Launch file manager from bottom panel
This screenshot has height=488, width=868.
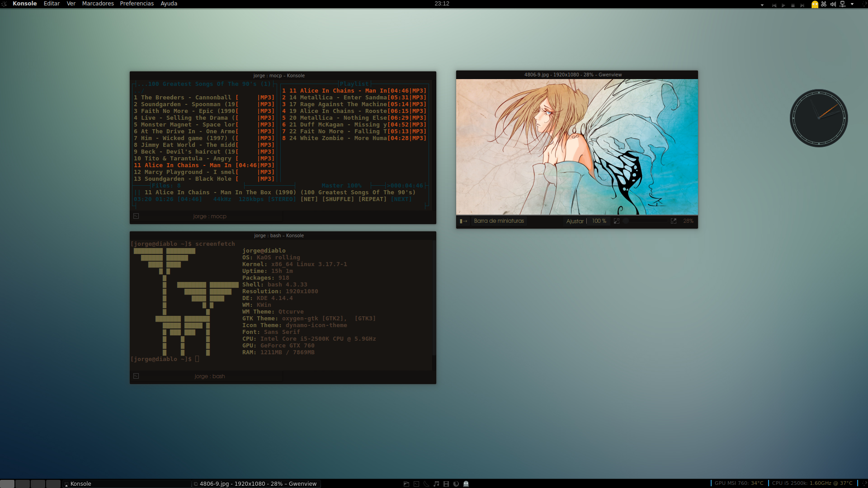click(x=406, y=484)
